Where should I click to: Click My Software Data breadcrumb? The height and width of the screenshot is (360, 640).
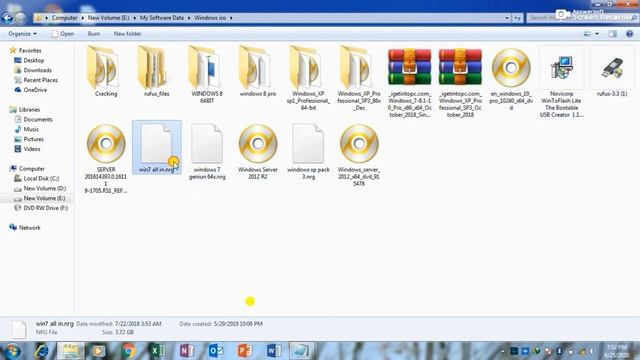tap(162, 18)
